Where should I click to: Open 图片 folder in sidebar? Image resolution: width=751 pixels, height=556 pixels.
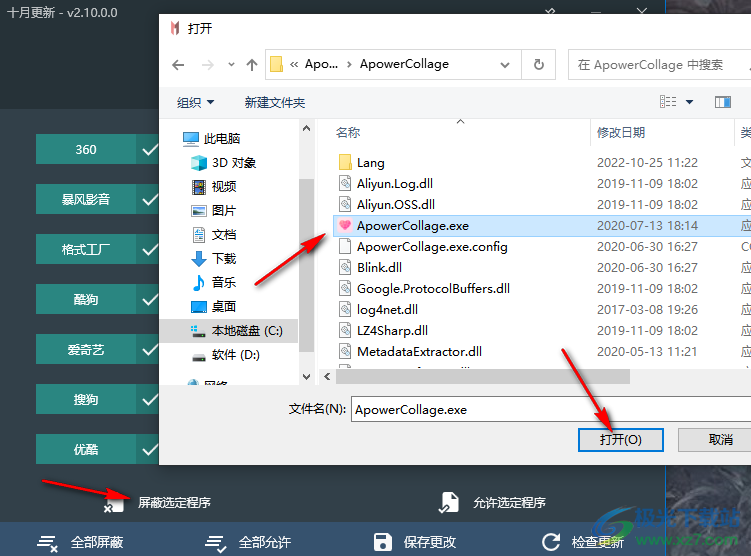pos(214,210)
